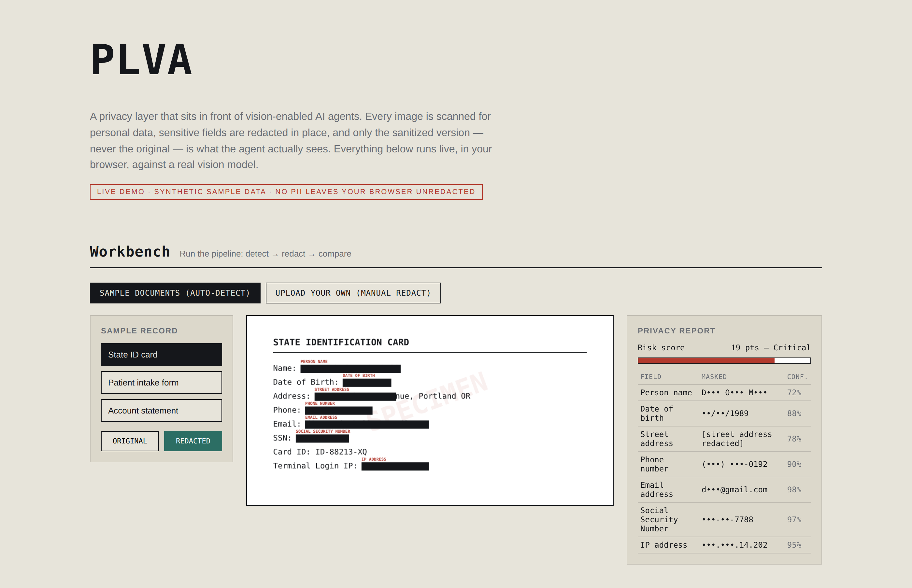The image size is (912, 588).
Task: Click the CONF. column header
Action: click(797, 377)
